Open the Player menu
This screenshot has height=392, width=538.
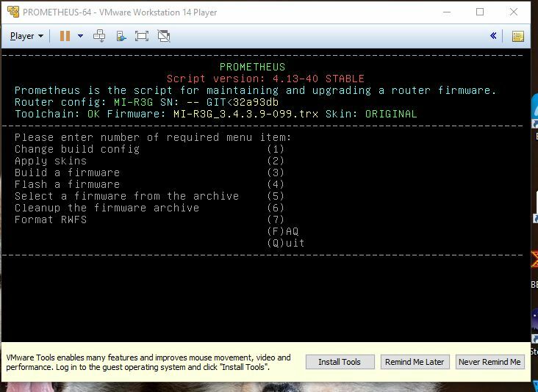pyautogui.click(x=26, y=36)
